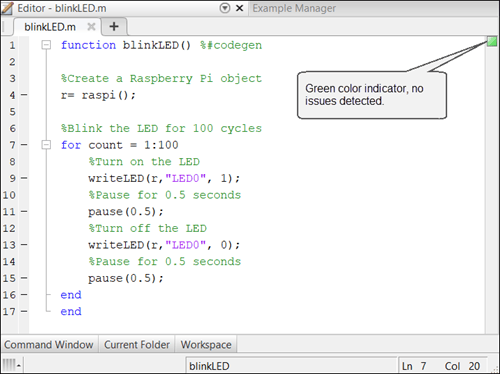The image size is (500, 374).
Task: Close the blinkLED.m file tab
Action: click(91, 27)
